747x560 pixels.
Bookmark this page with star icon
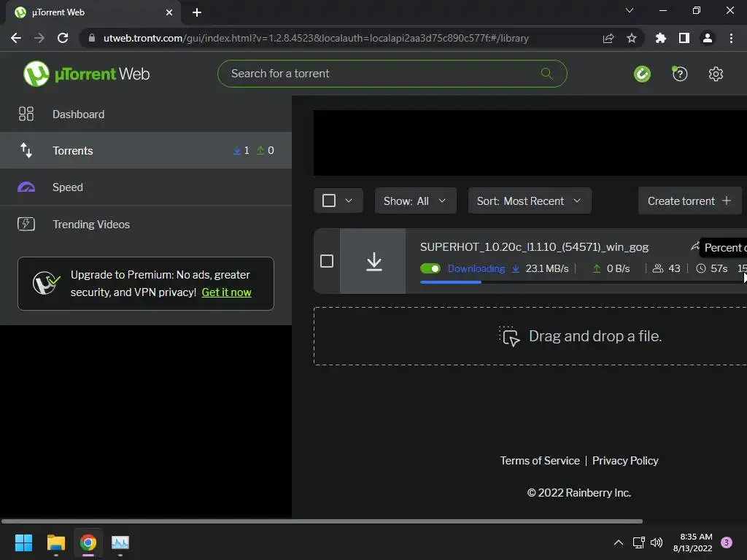632,38
